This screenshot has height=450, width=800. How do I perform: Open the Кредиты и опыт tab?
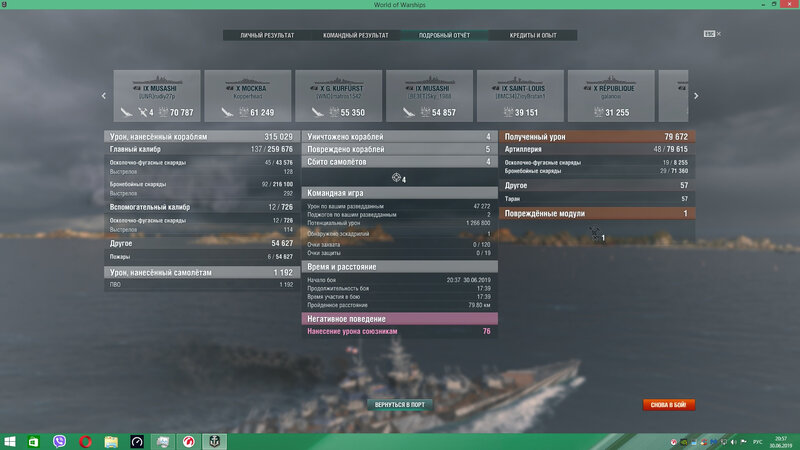point(533,35)
